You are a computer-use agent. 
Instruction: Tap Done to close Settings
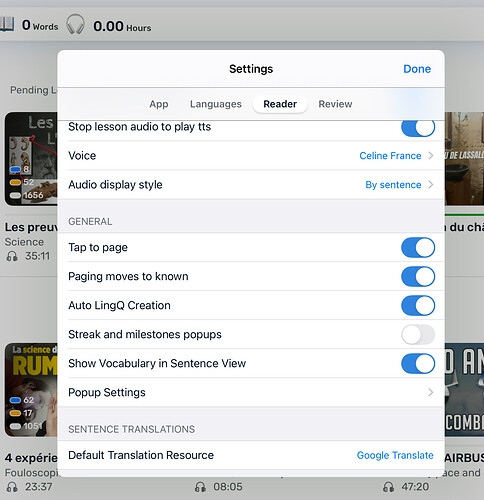tap(417, 69)
